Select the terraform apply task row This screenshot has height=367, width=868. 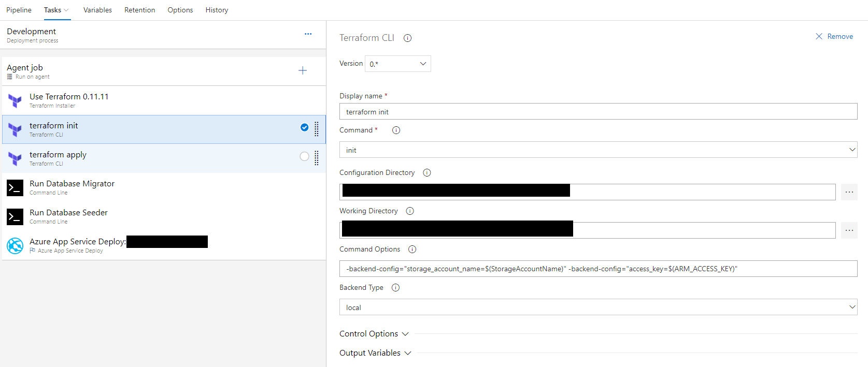(163, 158)
